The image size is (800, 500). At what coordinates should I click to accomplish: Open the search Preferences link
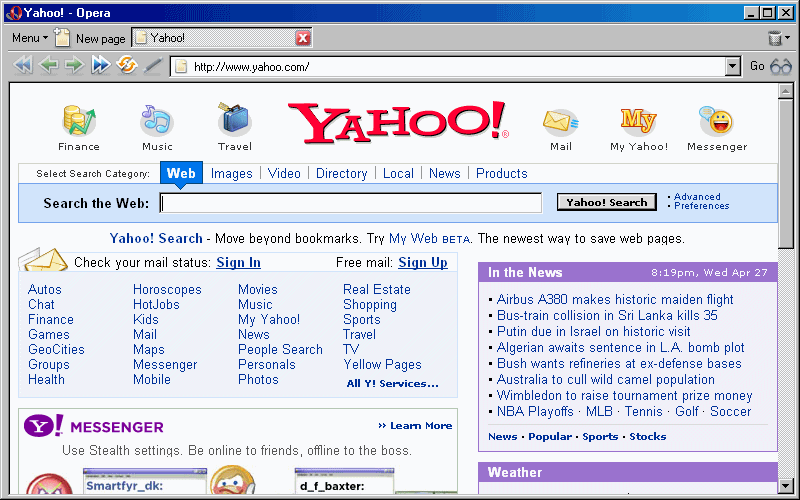point(702,206)
